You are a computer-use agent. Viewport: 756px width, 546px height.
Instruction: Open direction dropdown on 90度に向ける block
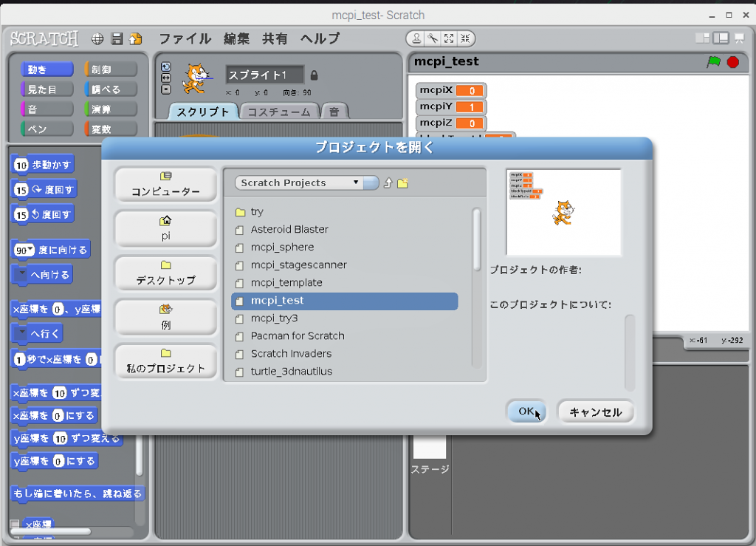30,250
